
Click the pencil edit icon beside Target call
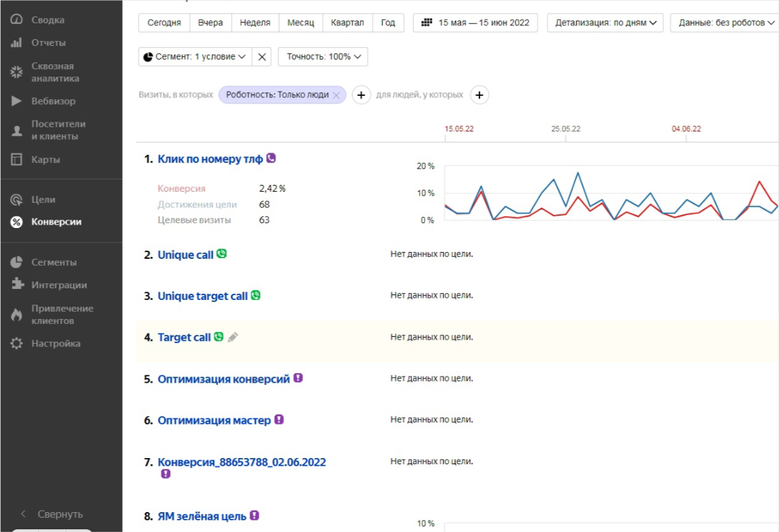233,337
